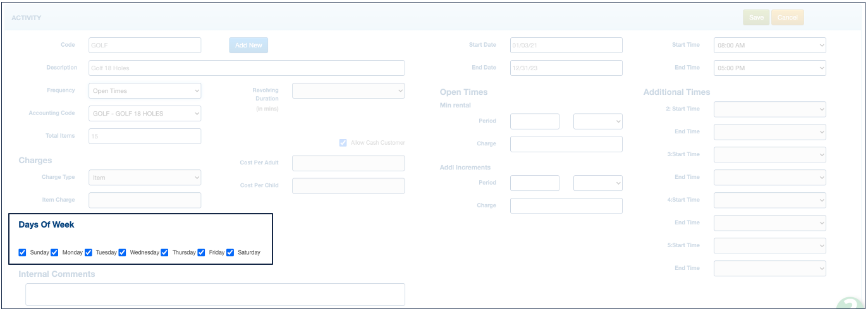Click the Add New button
The image size is (868, 311).
248,46
